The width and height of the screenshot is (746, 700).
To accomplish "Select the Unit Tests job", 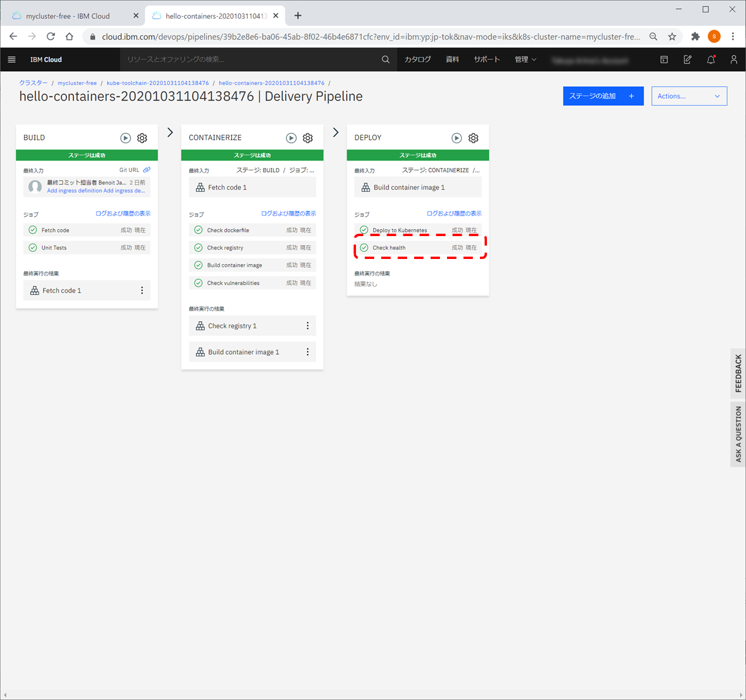I will tap(87, 248).
